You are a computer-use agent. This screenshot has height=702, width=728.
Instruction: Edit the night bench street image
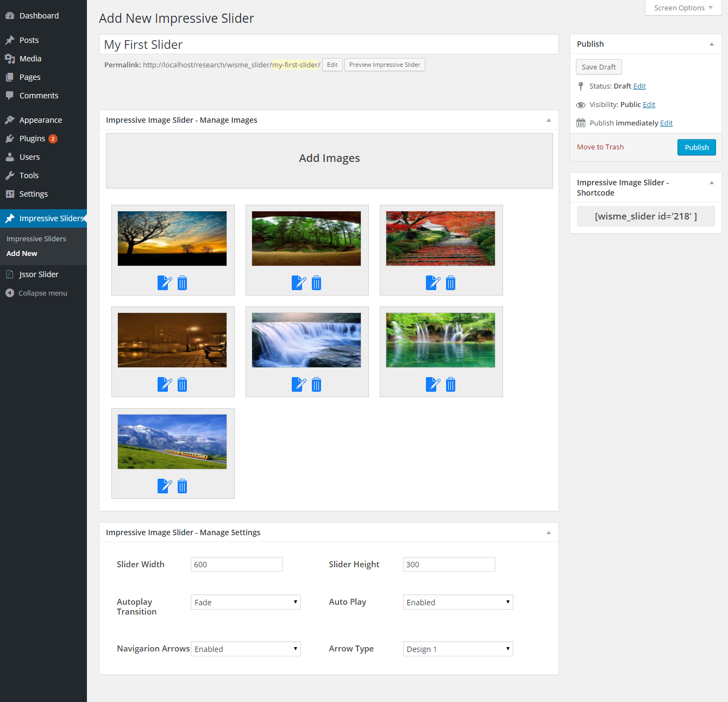tap(165, 384)
